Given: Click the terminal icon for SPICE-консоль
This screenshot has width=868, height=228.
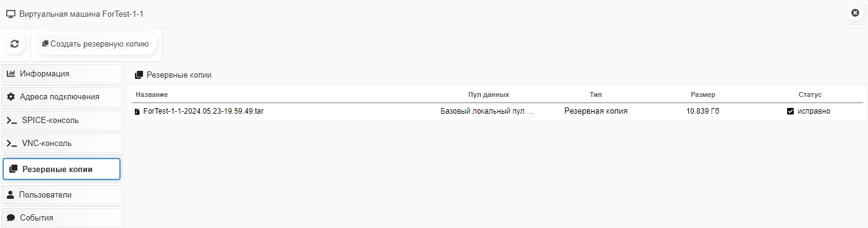Looking at the screenshot, I should tap(12, 121).
